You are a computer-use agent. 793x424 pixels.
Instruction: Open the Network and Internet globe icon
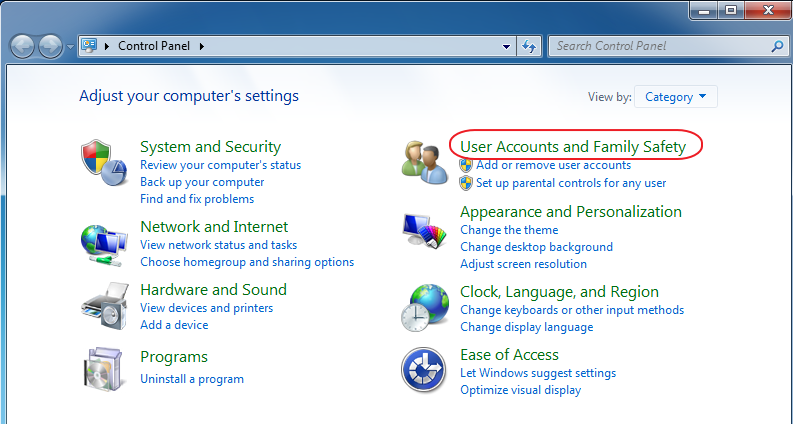(x=104, y=243)
